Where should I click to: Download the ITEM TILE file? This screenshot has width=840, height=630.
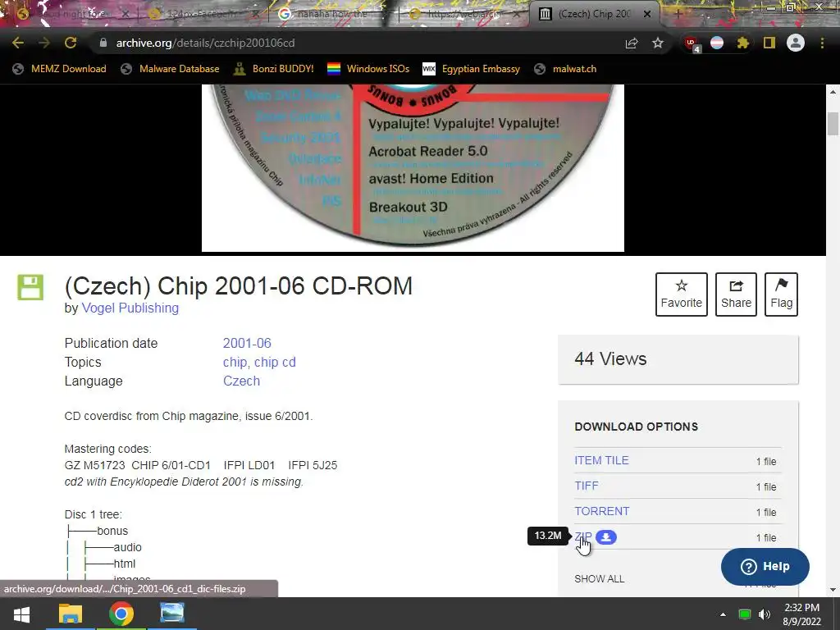pos(601,460)
